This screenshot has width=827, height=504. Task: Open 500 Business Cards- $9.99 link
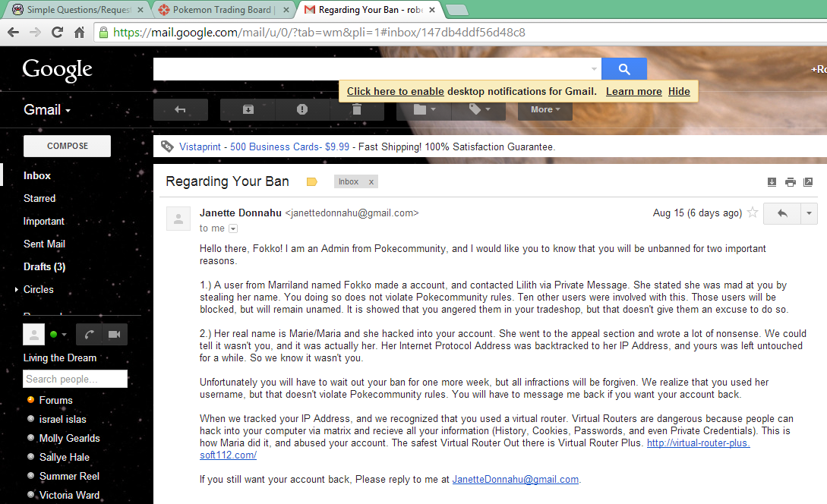289,147
